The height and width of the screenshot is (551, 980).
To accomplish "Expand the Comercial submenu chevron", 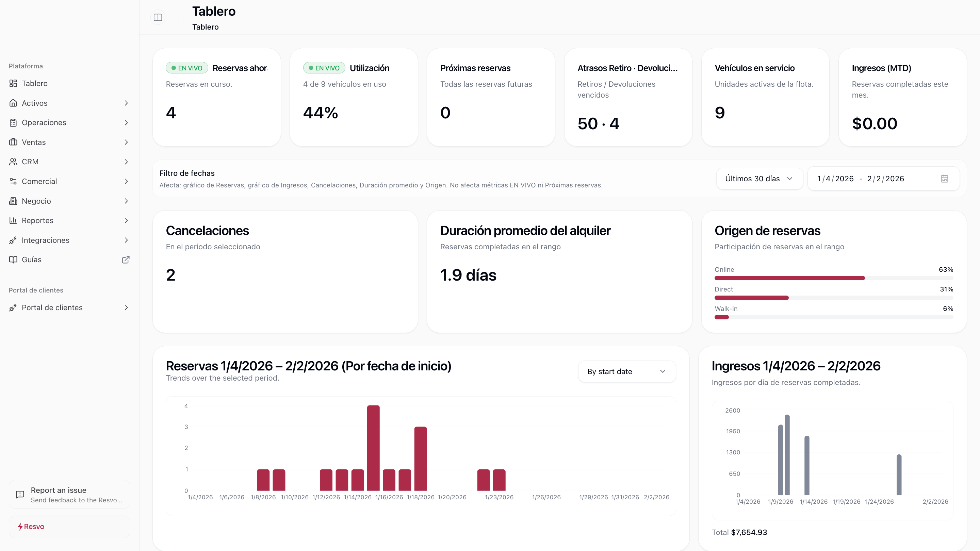I will click(126, 181).
